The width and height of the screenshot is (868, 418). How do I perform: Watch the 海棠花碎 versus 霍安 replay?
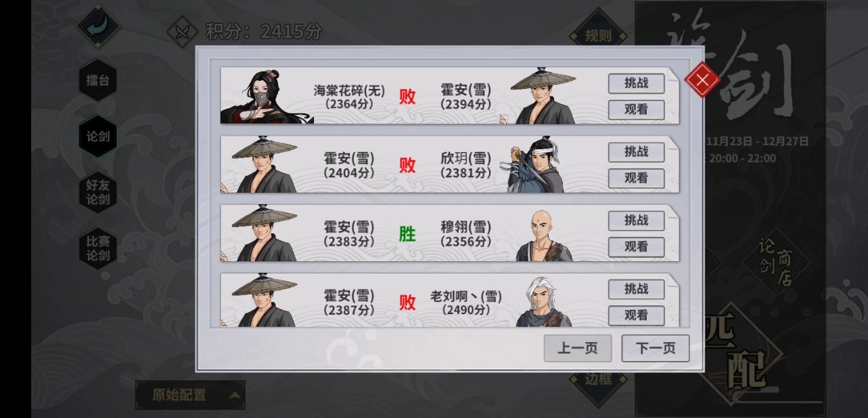click(635, 110)
